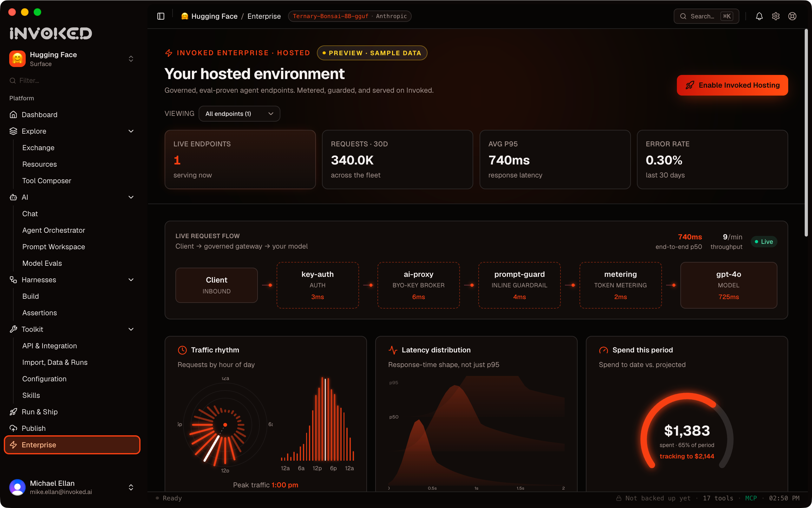Screen dimensions: 812x508
Task: Open Prompt Workspace
Action: tap(54, 247)
